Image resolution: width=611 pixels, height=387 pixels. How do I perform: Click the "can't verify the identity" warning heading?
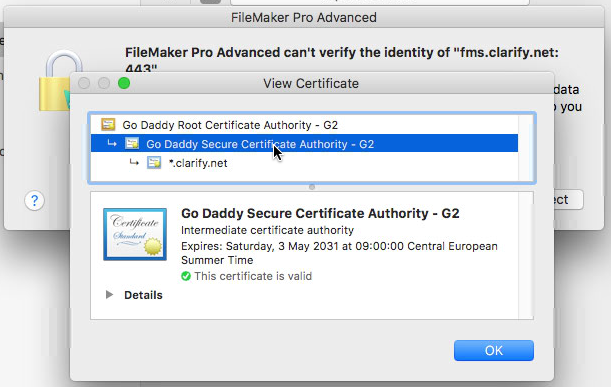coord(342,60)
